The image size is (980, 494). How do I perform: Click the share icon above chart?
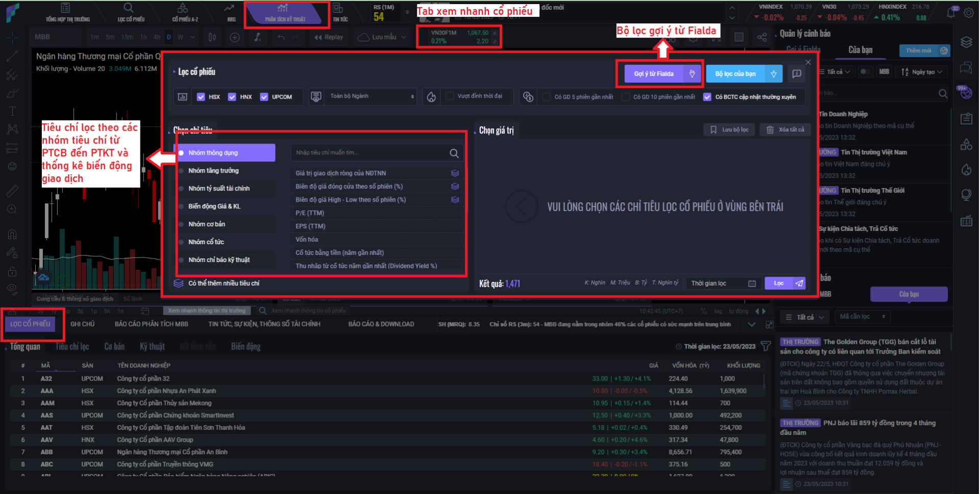pyautogui.click(x=762, y=37)
